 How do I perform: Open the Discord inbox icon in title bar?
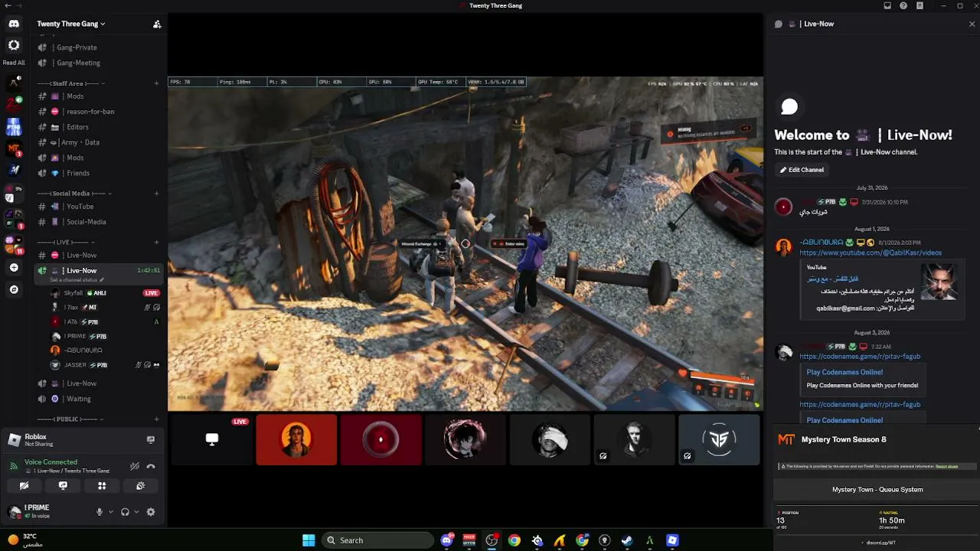(887, 5)
